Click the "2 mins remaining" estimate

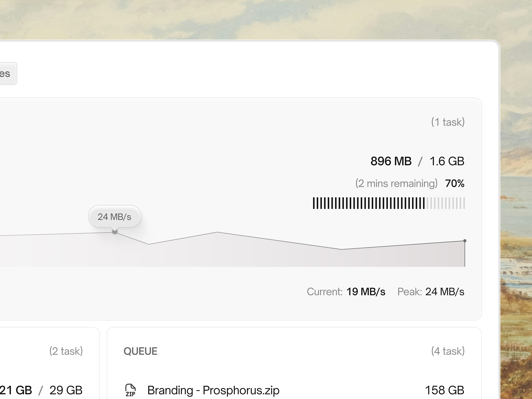(396, 184)
